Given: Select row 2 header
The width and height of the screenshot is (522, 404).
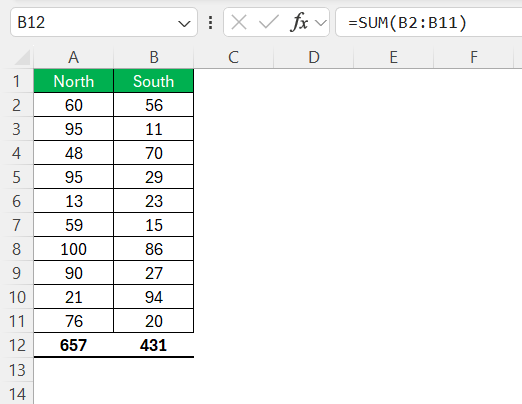Looking at the screenshot, I should pyautogui.click(x=17, y=105).
